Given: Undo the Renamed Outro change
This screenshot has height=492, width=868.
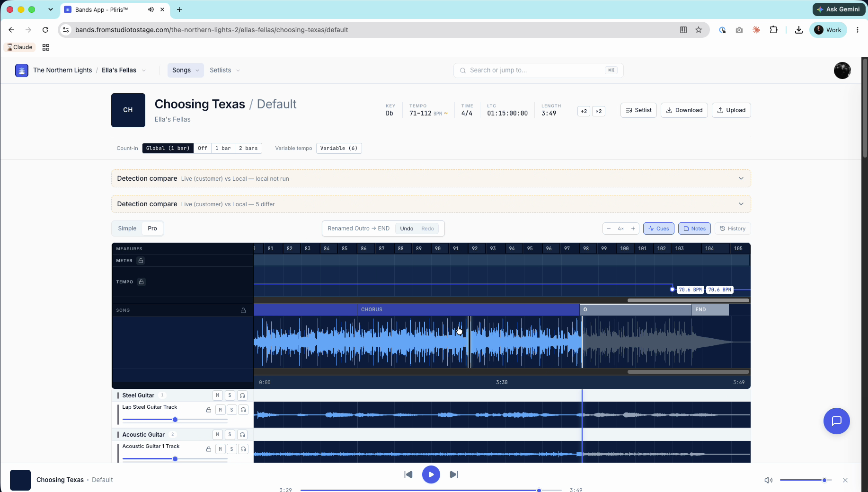Looking at the screenshot, I should (407, 228).
